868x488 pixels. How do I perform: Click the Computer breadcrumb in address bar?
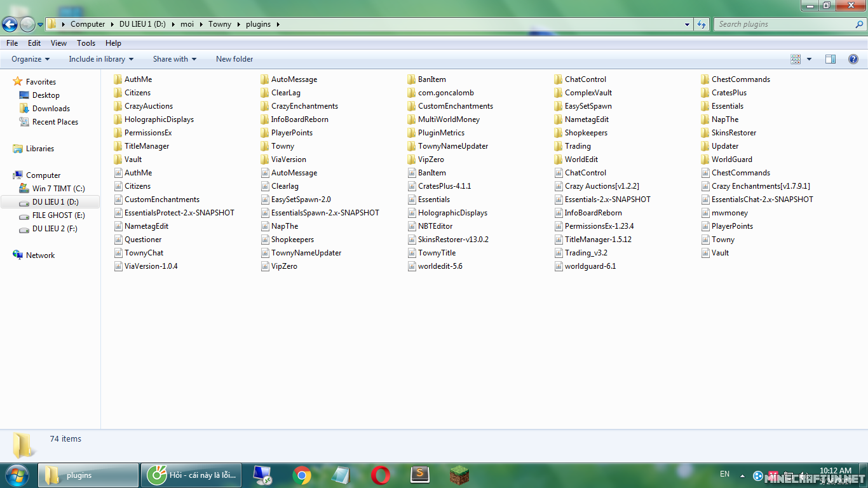click(88, 24)
